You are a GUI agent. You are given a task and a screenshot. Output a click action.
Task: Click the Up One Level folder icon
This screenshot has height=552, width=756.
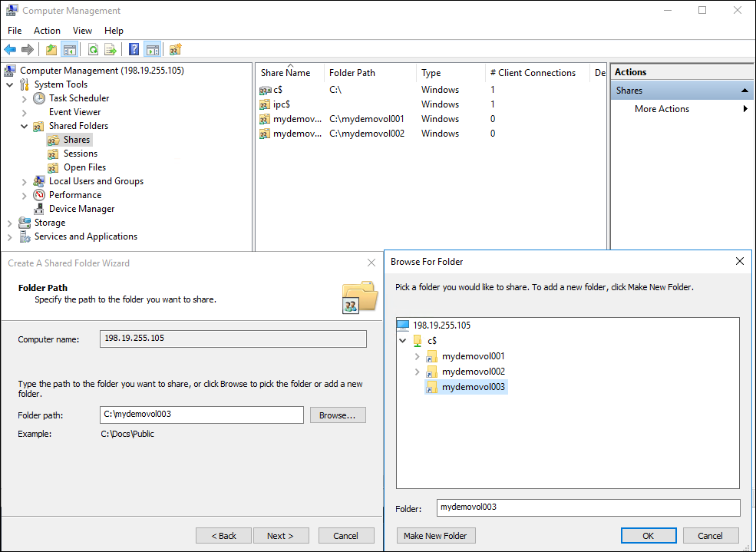[x=50, y=49]
